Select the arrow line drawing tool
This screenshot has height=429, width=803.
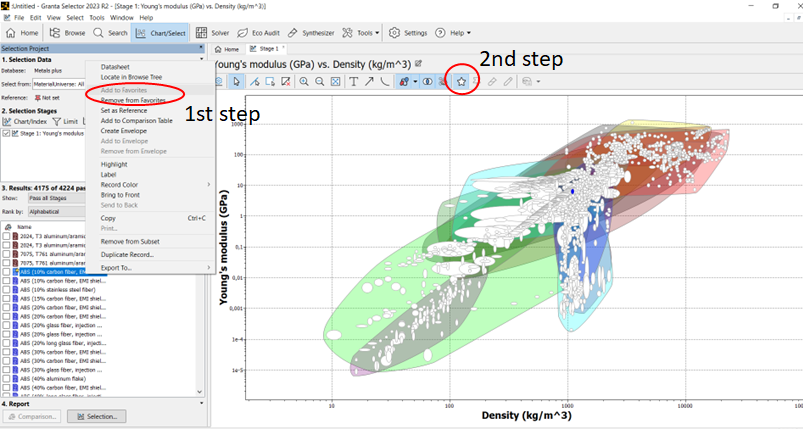click(x=370, y=81)
